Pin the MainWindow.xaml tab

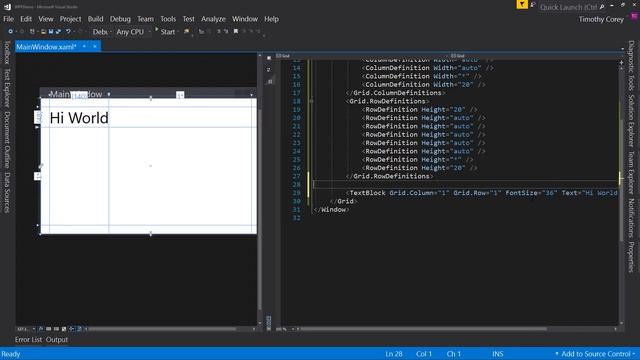click(84, 47)
